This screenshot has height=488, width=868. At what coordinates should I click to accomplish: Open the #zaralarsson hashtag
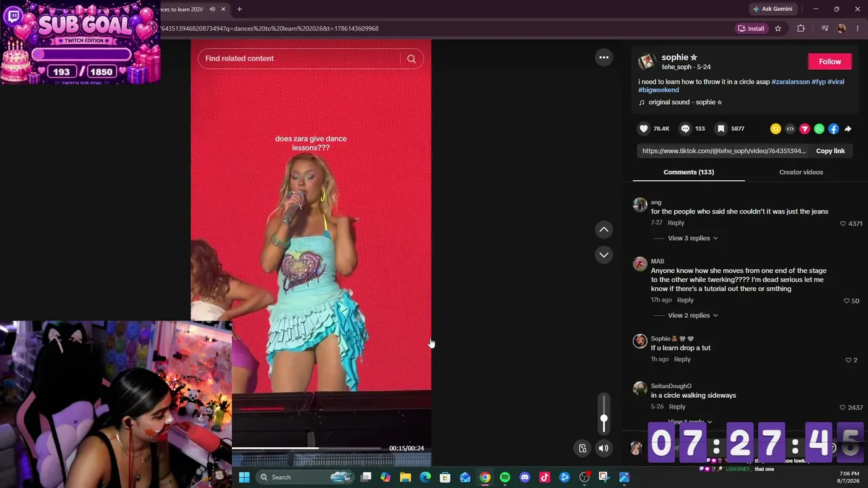pos(791,82)
